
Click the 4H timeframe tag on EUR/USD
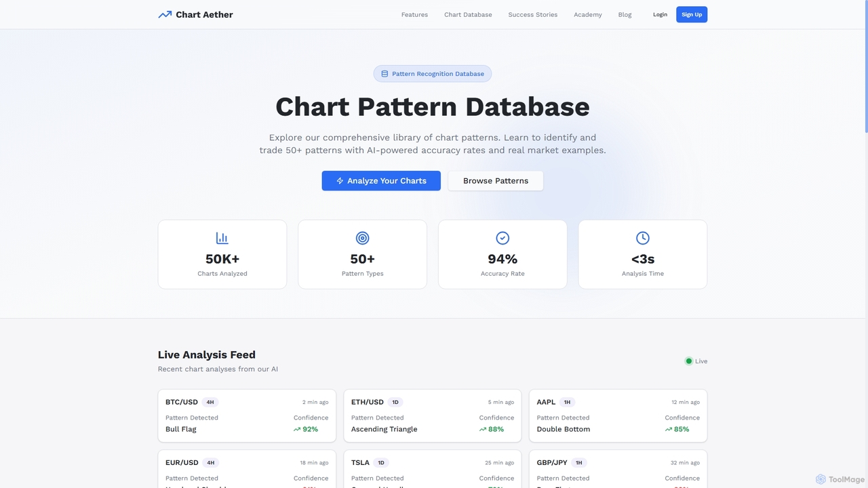click(x=211, y=463)
